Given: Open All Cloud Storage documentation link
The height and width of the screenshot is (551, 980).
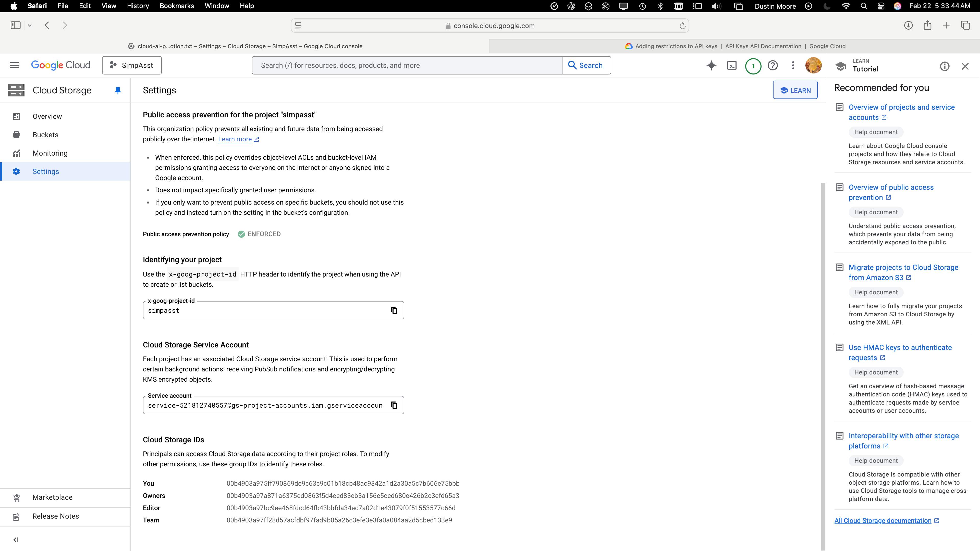Looking at the screenshot, I should [x=883, y=521].
